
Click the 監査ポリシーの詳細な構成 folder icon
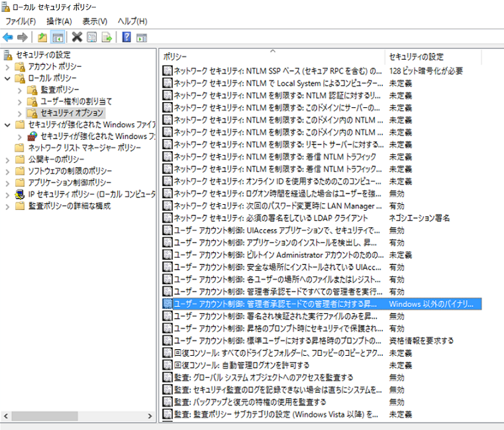(20, 206)
